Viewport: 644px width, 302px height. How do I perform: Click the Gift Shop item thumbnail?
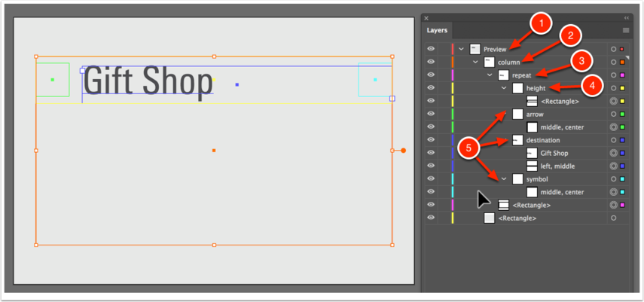(532, 154)
